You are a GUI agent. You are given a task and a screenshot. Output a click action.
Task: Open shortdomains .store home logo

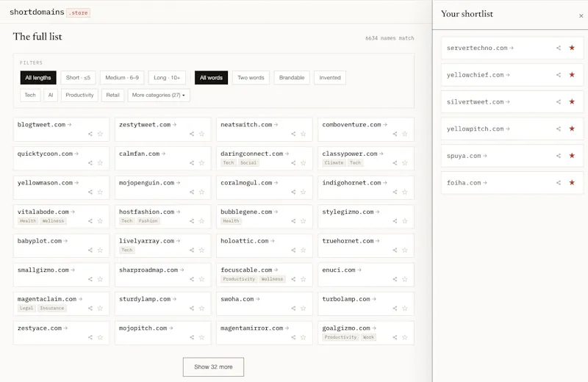50,12
